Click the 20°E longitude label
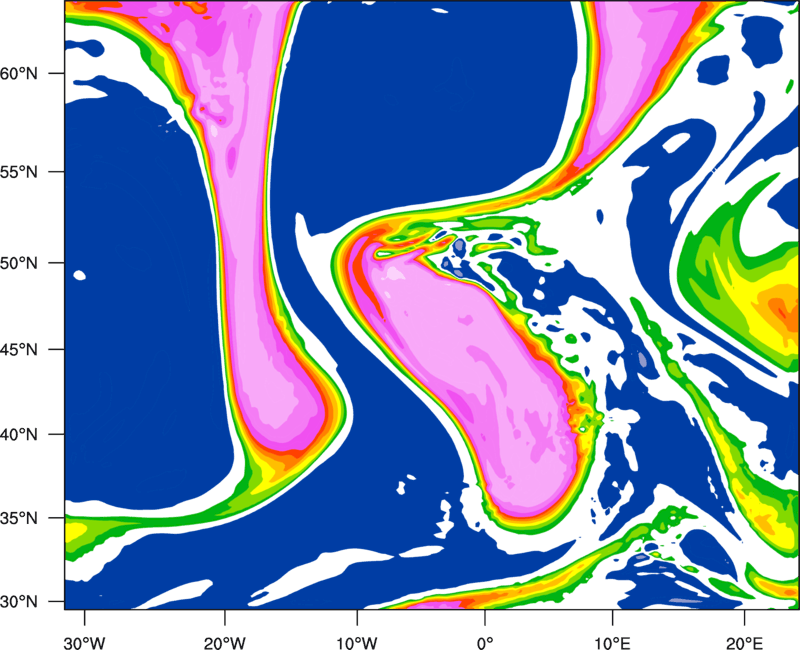The width and height of the screenshot is (800, 650). 744,643
